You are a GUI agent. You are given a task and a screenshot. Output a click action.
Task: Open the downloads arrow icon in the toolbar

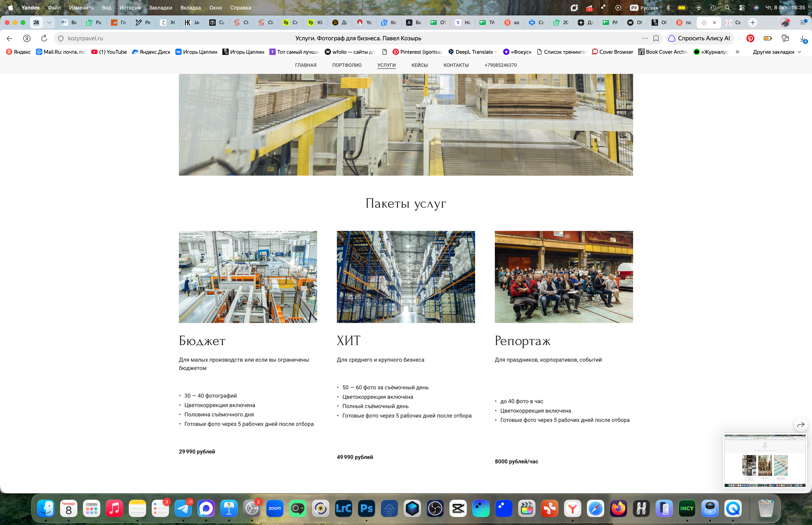pyautogui.click(x=802, y=38)
